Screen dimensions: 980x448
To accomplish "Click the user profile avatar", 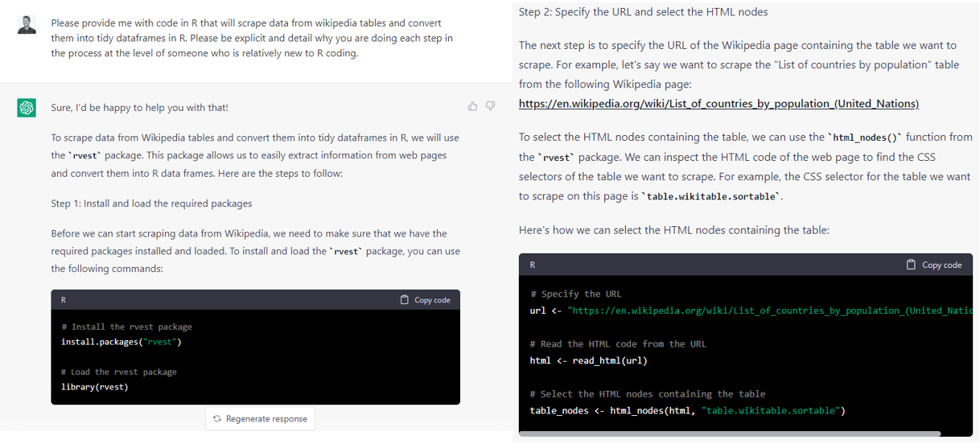I will [27, 25].
